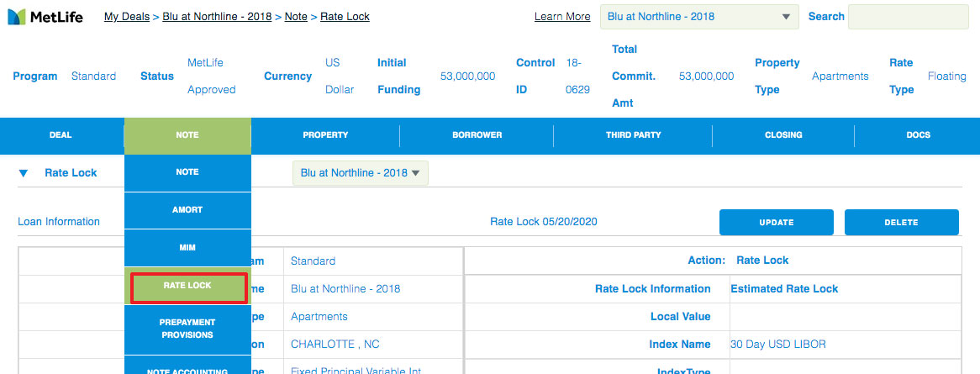The height and width of the screenshot is (374, 980).
Task: Focus the Search input field
Action: click(x=908, y=17)
